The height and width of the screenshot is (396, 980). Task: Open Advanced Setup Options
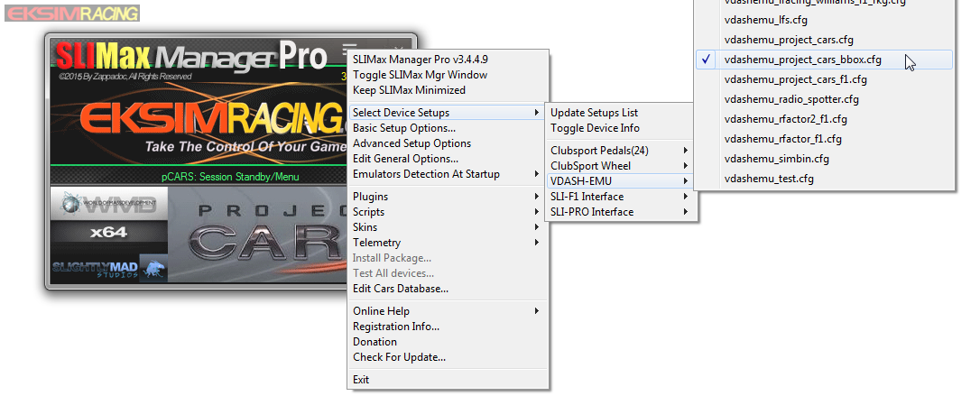448,143
